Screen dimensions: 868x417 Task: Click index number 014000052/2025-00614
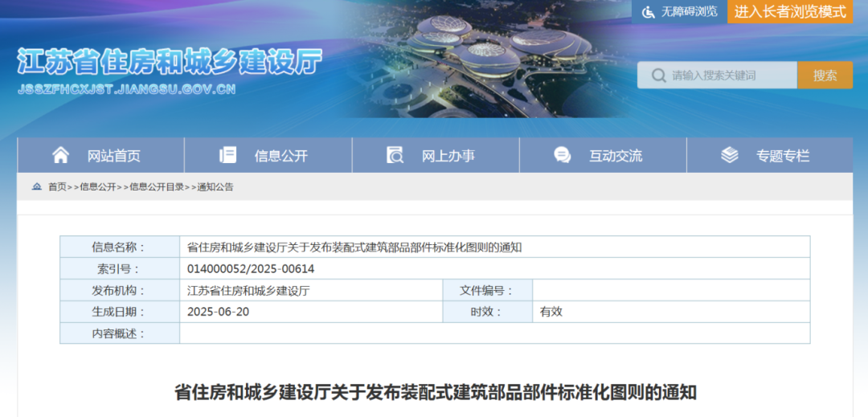[x=251, y=269]
